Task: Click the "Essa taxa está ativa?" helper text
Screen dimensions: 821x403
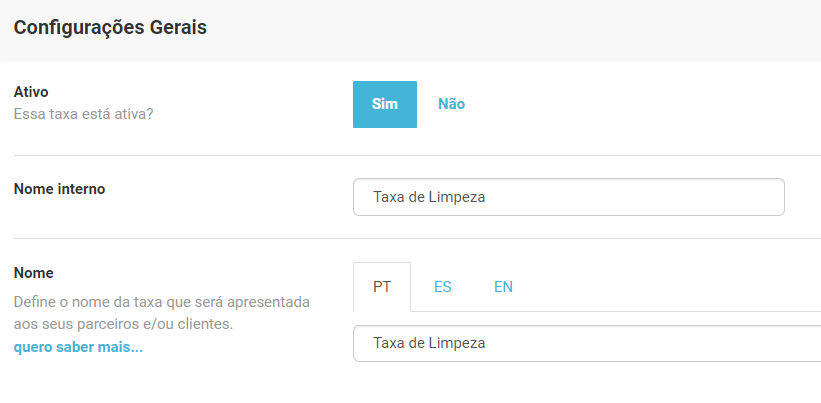Action: click(x=83, y=114)
